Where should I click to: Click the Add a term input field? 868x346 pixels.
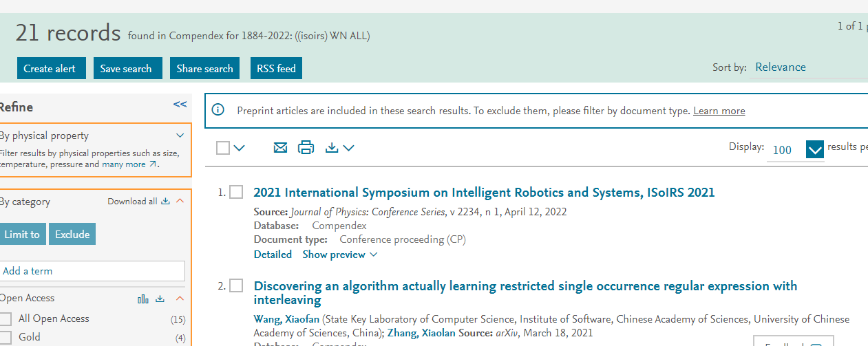(92, 271)
